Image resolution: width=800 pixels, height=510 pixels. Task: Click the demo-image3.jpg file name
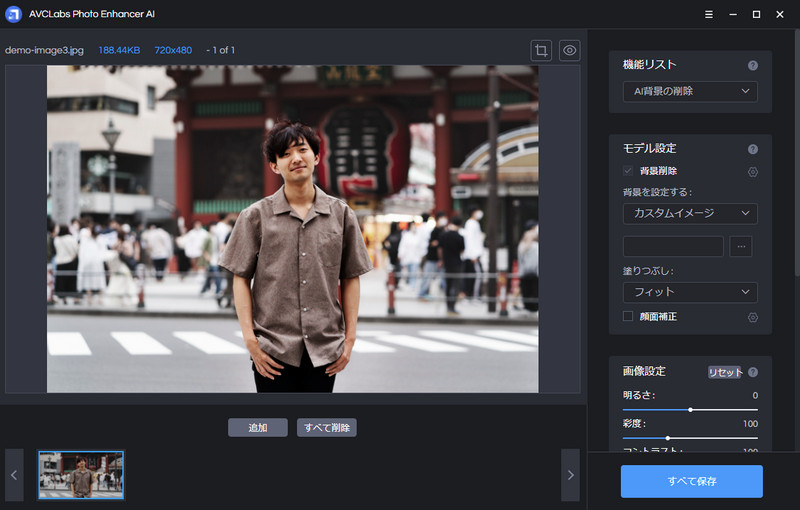click(x=44, y=50)
